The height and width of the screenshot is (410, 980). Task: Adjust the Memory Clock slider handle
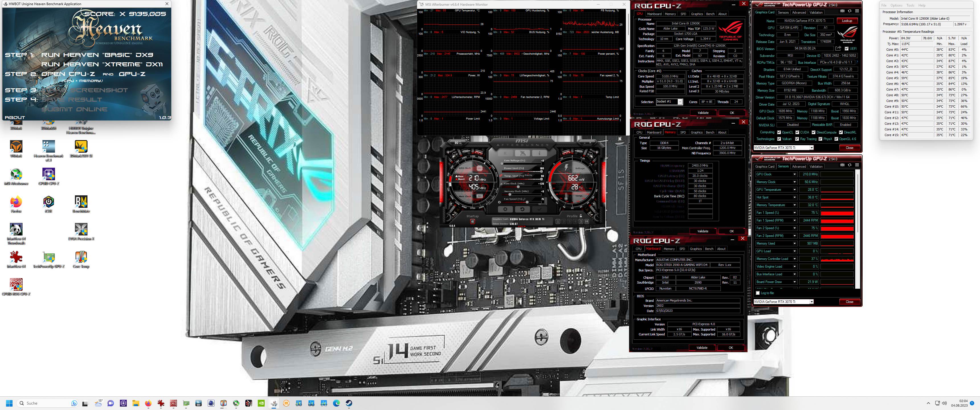[x=510, y=195]
